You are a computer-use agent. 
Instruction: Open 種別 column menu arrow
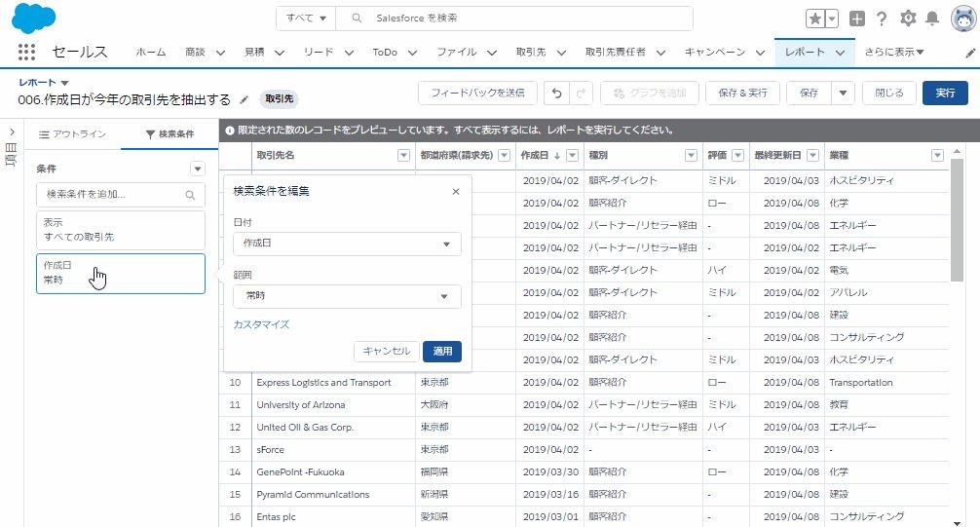click(691, 156)
